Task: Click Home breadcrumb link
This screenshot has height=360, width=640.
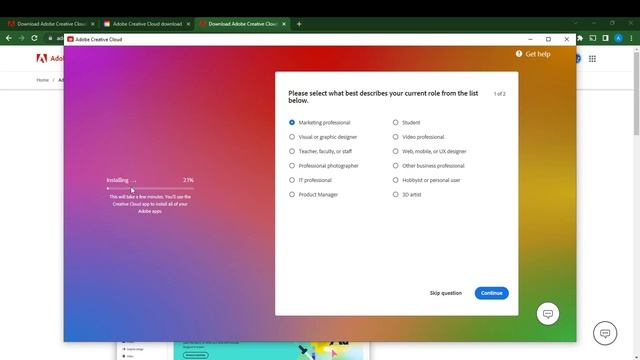Action: coord(42,80)
